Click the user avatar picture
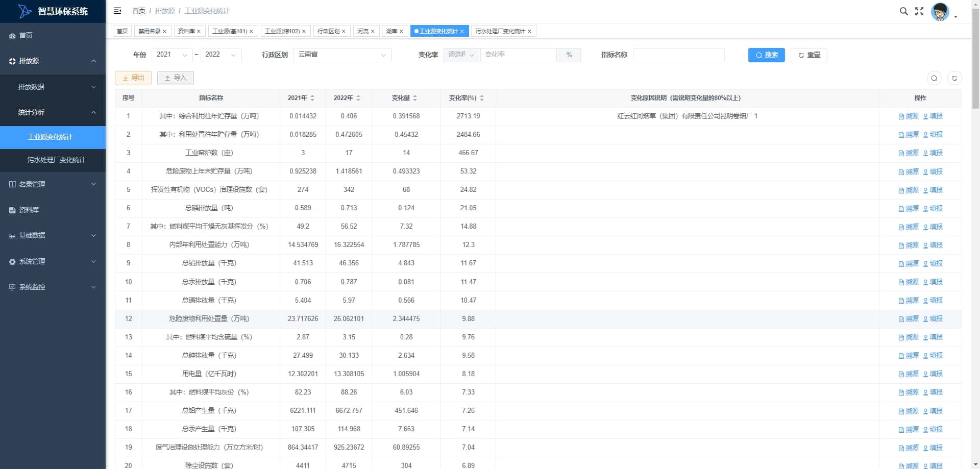 tap(940, 11)
